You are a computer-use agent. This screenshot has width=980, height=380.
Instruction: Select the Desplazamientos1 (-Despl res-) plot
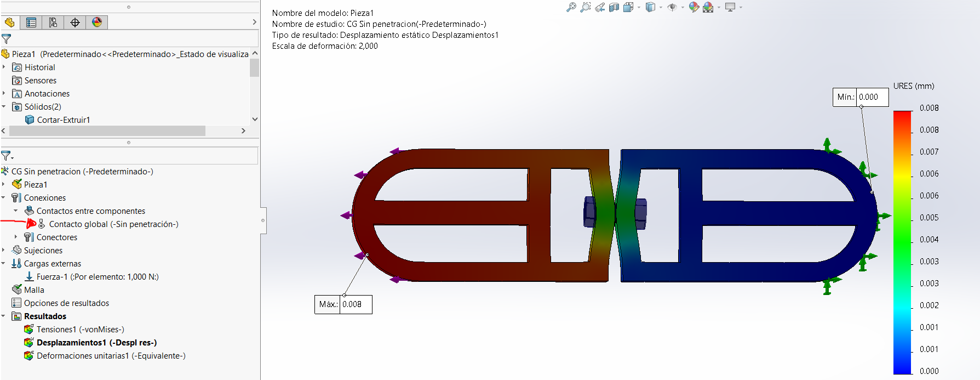[x=90, y=343]
